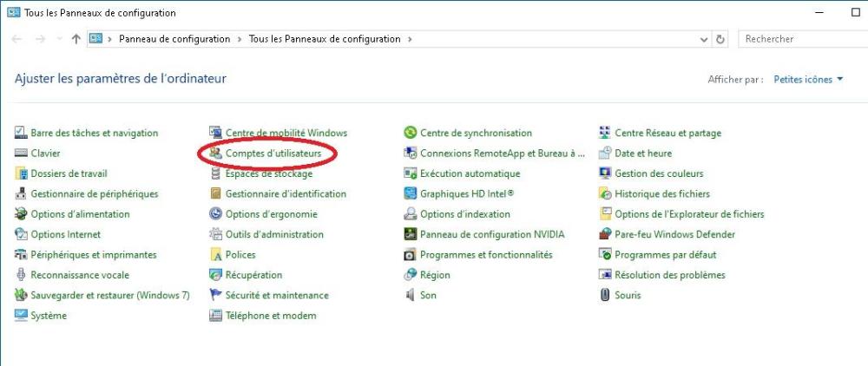
Task: Click the Centre de synchronisation green icon
Action: pyautogui.click(x=411, y=133)
